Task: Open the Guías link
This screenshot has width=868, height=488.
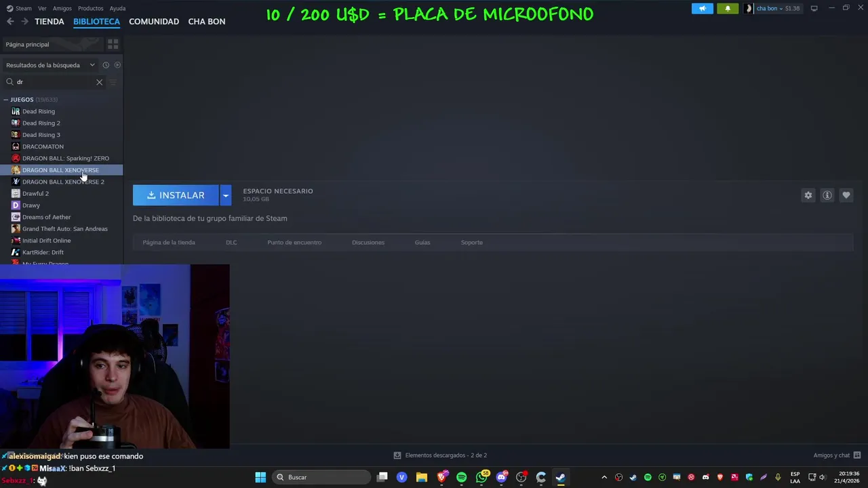Action: pos(422,242)
